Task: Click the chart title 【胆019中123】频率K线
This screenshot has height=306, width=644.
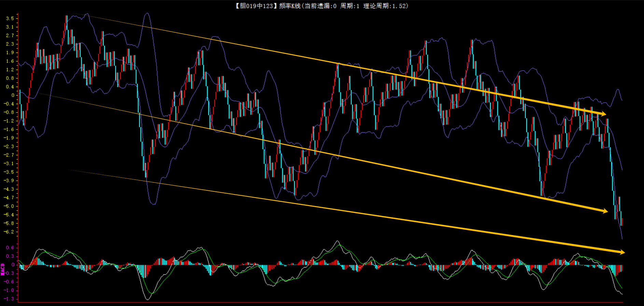Action: 268,6
